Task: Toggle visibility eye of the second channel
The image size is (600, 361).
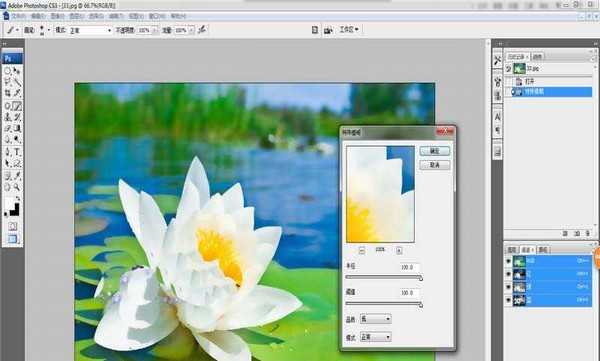Action: (508, 274)
